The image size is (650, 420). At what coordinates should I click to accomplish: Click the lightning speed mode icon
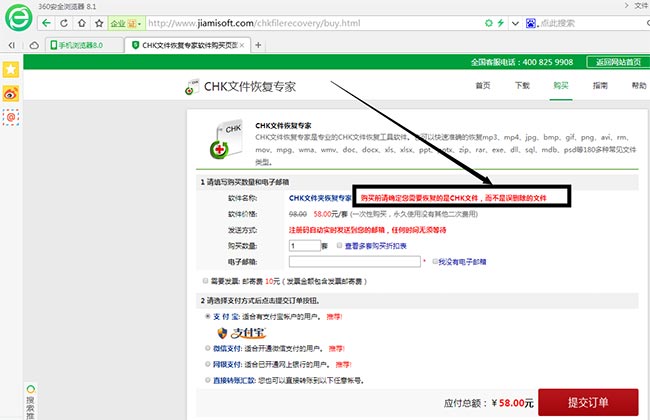click(x=501, y=23)
